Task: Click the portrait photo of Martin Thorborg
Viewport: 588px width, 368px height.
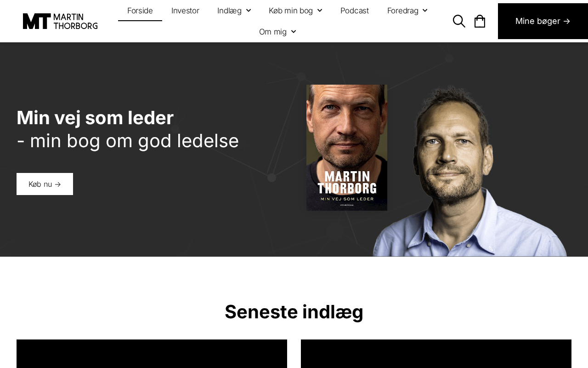Action: coord(469,171)
